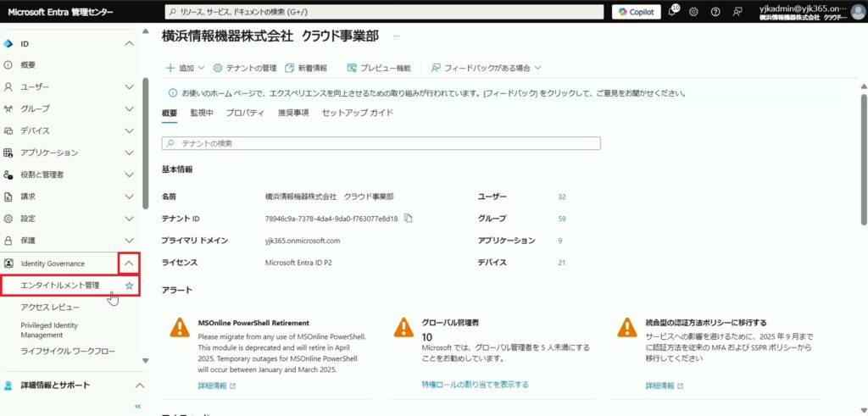868x416 pixels.
Task: Collapse the Identity Governance chevron
Action: coord(129,263)
